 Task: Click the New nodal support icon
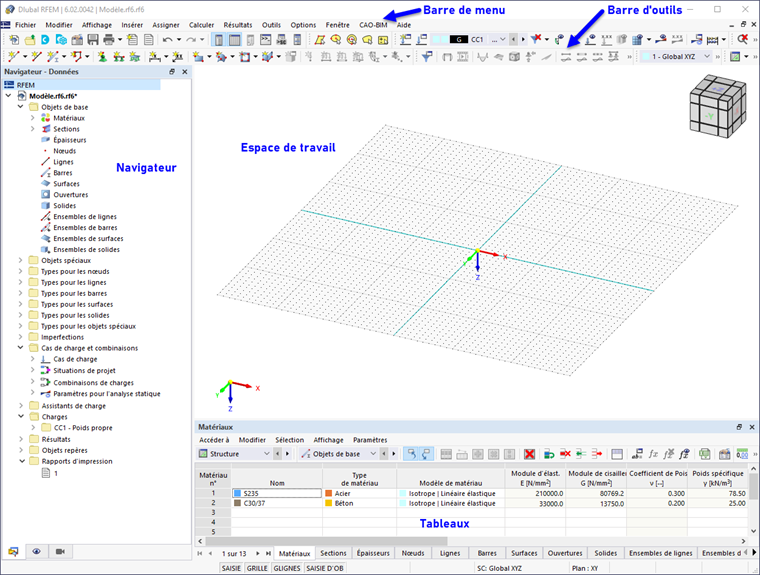102,57
